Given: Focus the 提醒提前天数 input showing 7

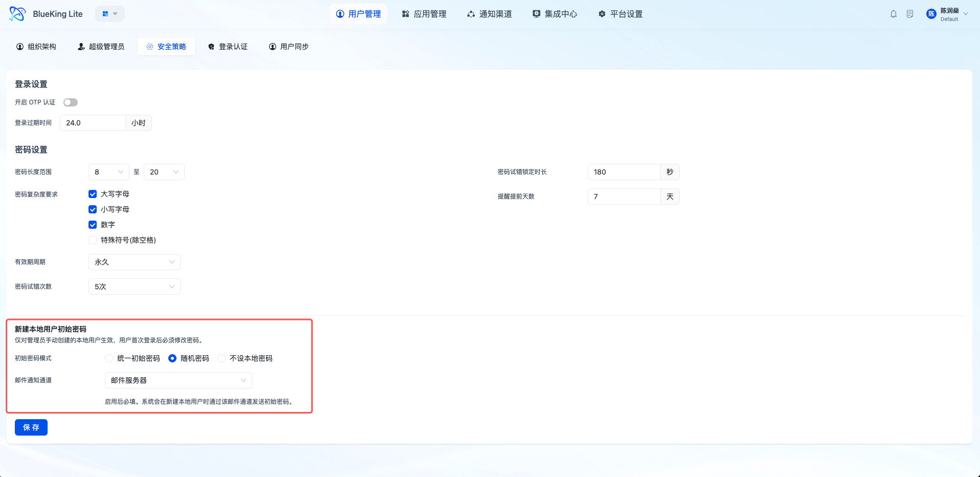Looking at the screenshot, I should click(x=624, y=197).
